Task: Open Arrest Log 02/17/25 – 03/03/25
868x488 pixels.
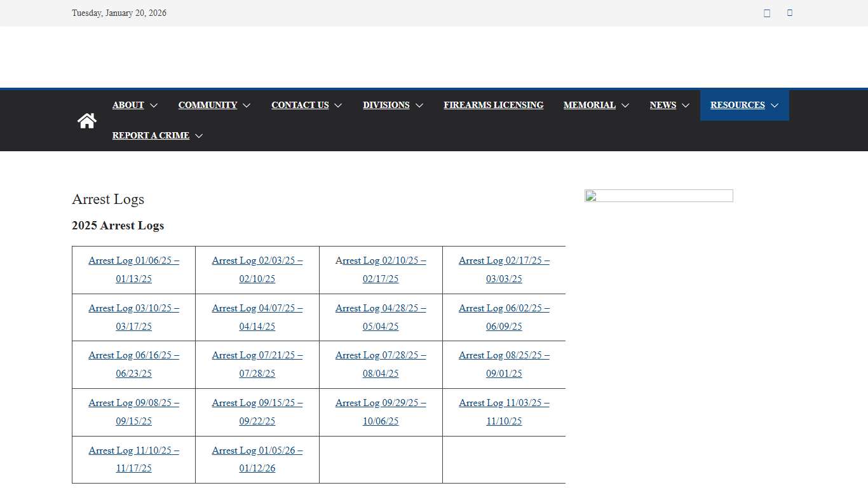Action: pyautogui.click(x=504, y=269)
